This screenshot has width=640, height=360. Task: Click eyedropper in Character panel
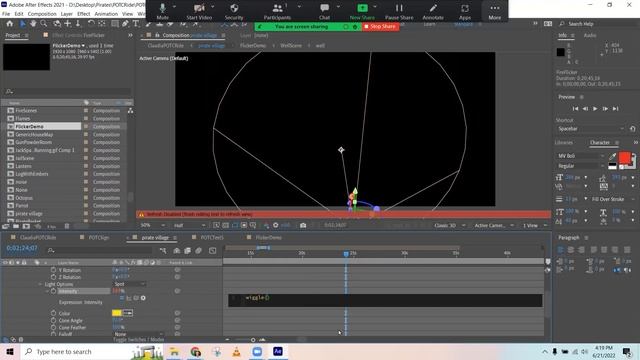pos(612,156)
